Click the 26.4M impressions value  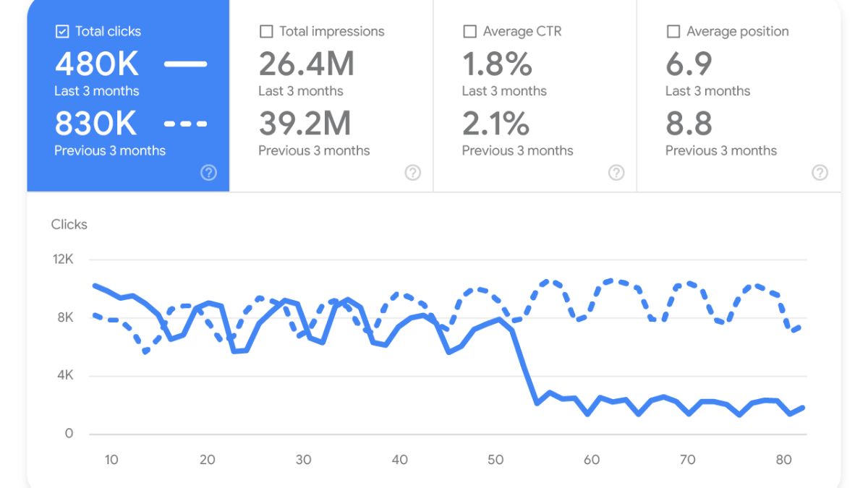pyautogui.click(x=307, y=64)
